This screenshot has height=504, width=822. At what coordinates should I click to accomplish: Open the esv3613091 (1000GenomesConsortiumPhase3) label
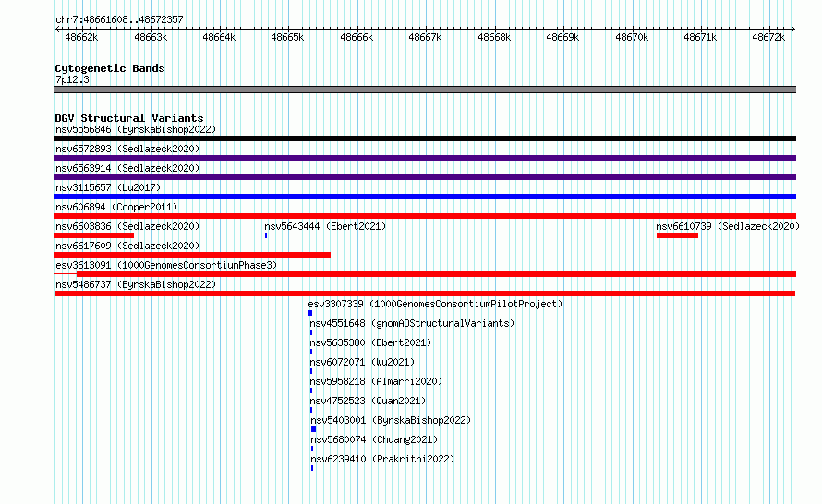(166, 265)
